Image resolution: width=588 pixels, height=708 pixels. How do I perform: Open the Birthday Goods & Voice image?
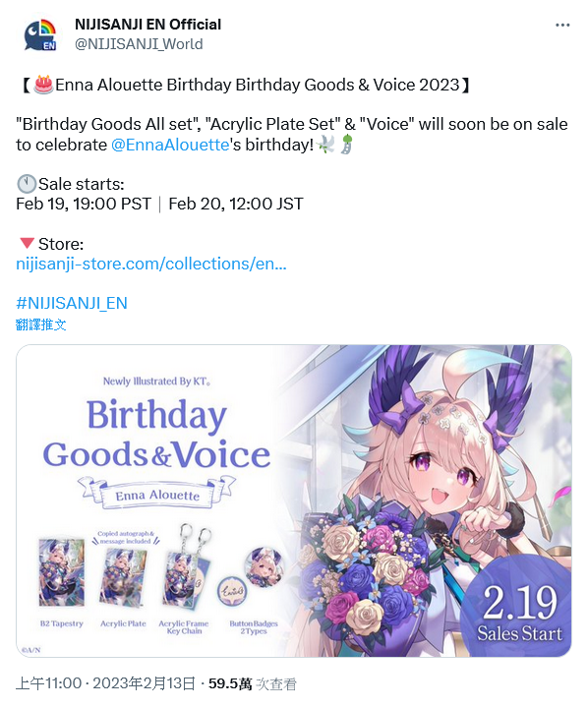(294, 501)
